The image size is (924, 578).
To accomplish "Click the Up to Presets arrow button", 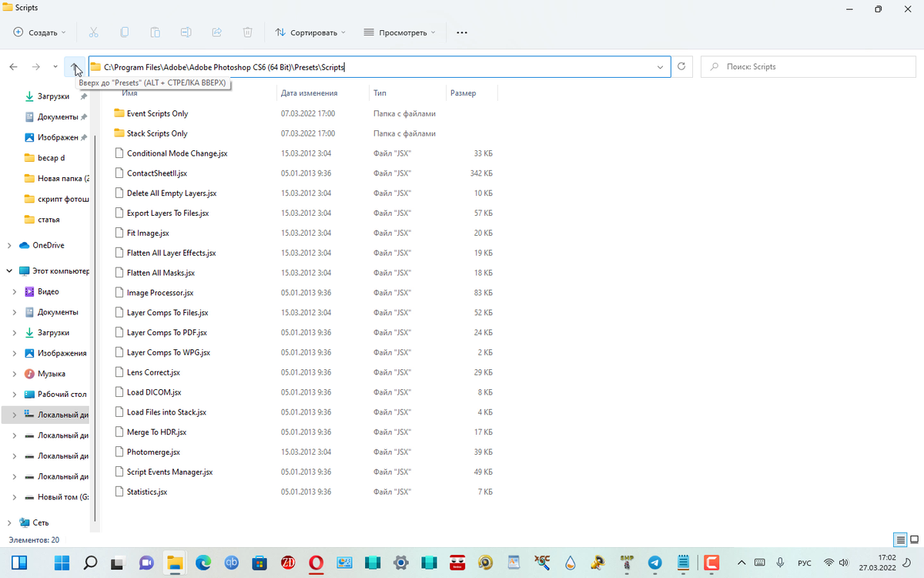I will click(75, 67).
